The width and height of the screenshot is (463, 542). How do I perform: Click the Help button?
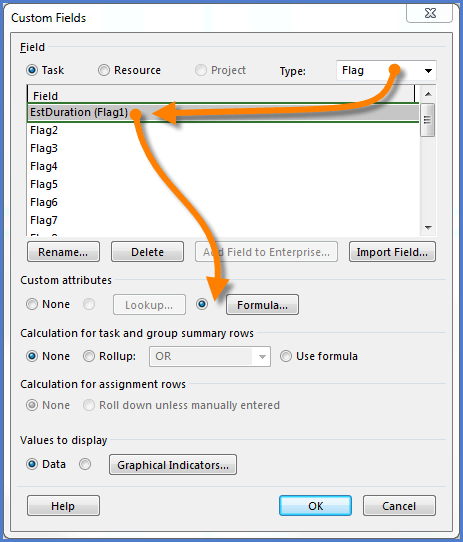click(63, 506)
